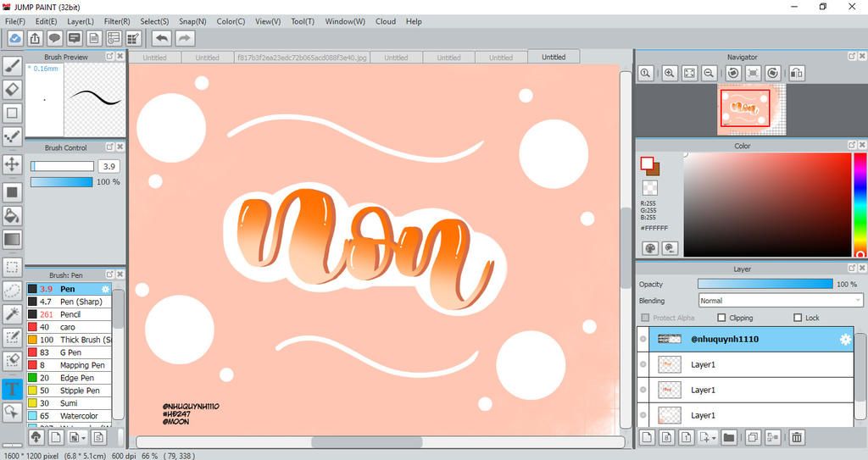Adjust the brush size slider
The width and height of the screenshot is (868, 460).
(62, 166)
